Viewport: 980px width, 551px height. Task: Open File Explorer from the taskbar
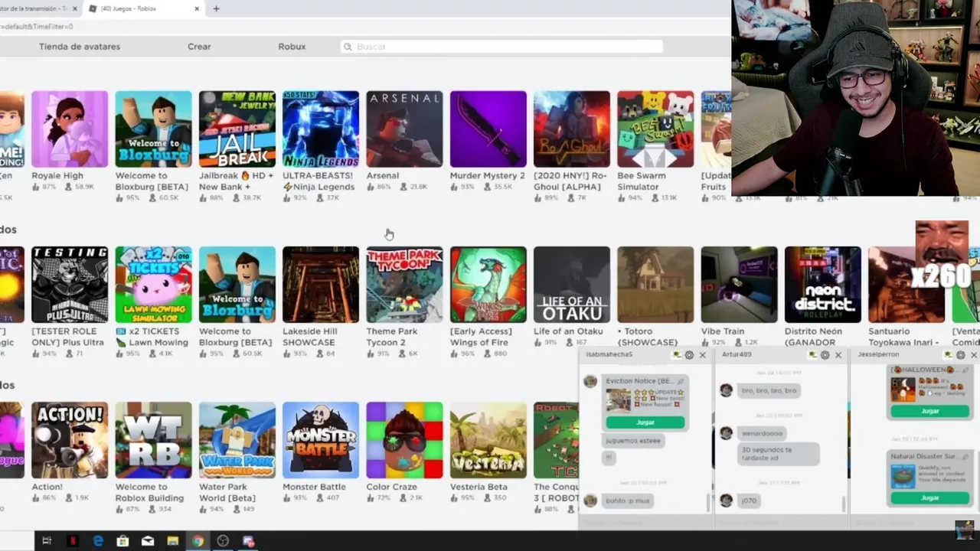pyautogui.click(x=173, y=541)
